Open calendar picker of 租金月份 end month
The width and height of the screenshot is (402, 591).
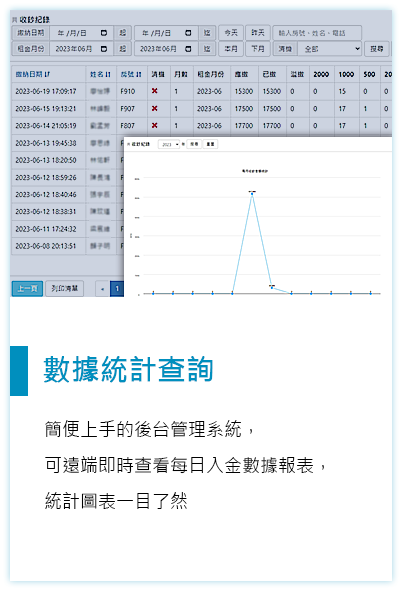[188, 49]
